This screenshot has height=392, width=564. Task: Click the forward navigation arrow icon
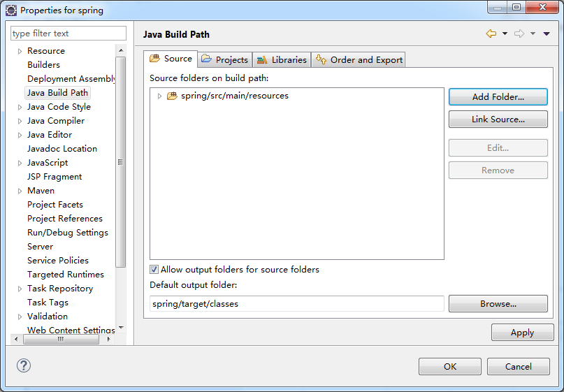pos(519,34)
